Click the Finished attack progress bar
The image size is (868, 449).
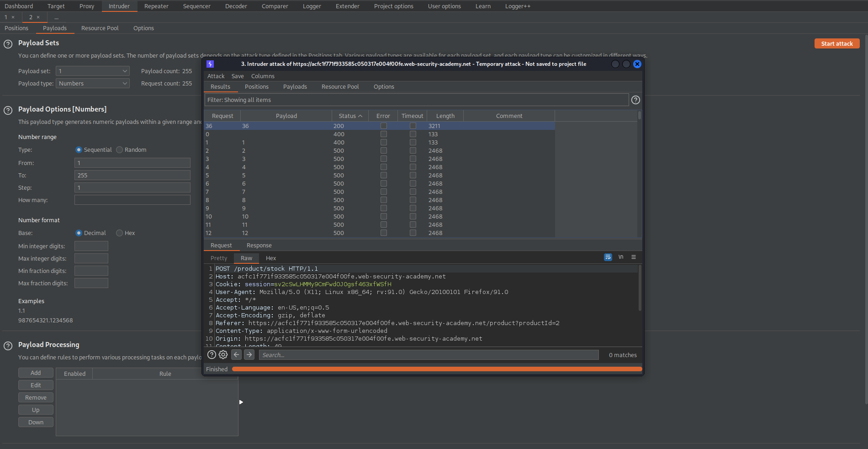click(437, 369)
